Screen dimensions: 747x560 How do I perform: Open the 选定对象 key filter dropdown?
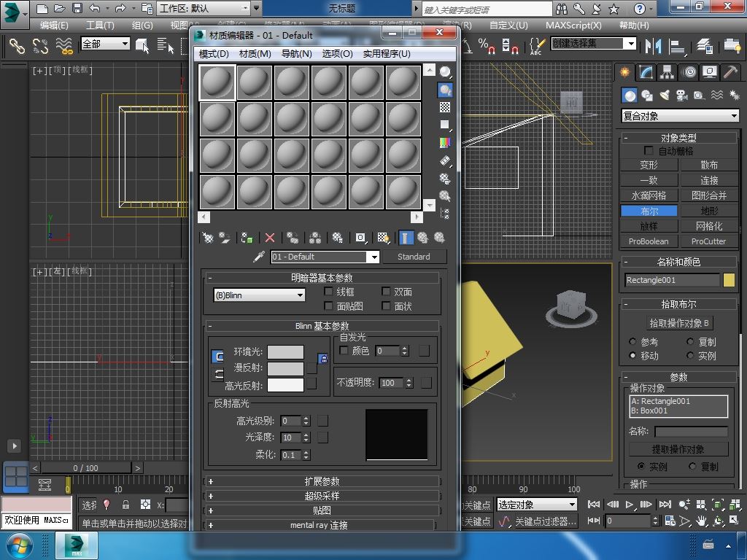537,505
